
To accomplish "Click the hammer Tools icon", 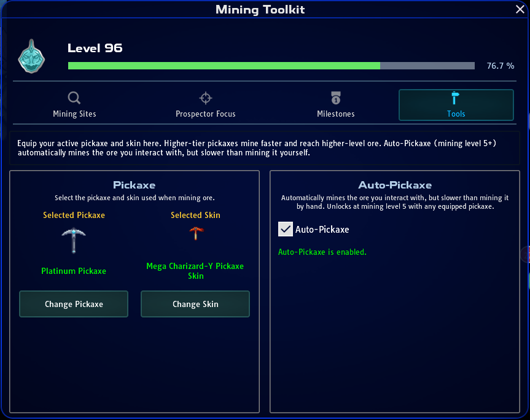I will pos(456,98).
